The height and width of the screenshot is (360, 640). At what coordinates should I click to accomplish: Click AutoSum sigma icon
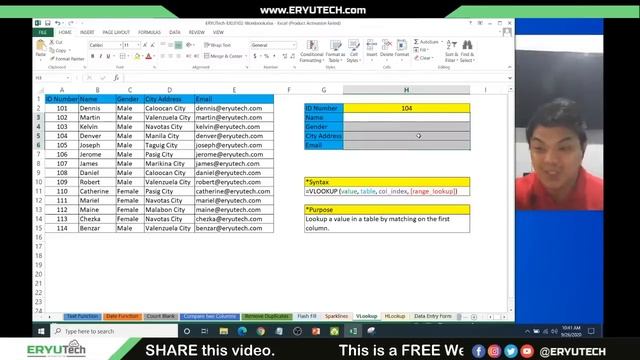coord(416,42)
